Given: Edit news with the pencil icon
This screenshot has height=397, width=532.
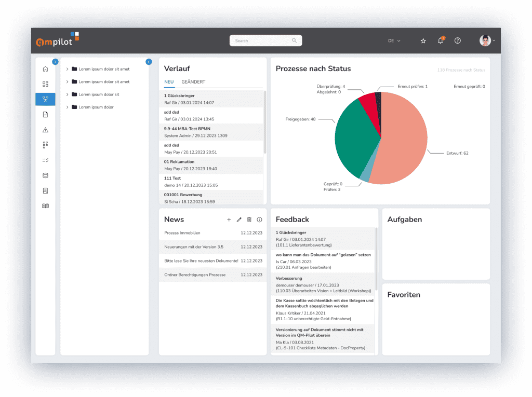Looking at the screenshot, I should pos(239,220).
